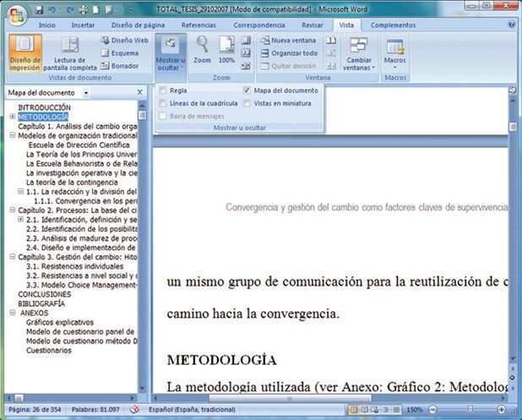Select draft view icon in status bar
The width and height of the screenshot is (522, 420).
[x=396, y=410]
